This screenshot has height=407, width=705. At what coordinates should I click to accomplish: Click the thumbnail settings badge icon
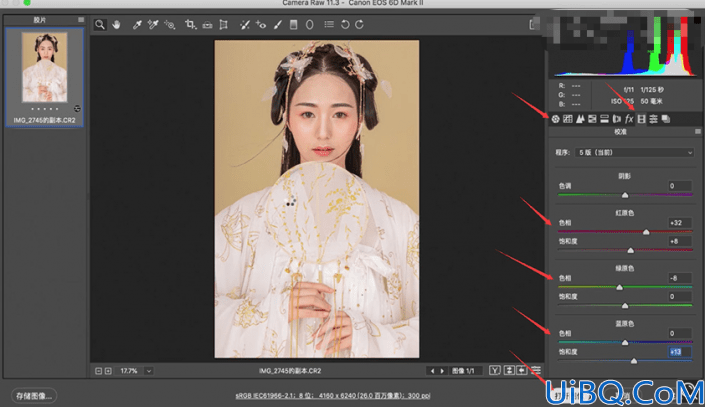[x=77, y=109]
